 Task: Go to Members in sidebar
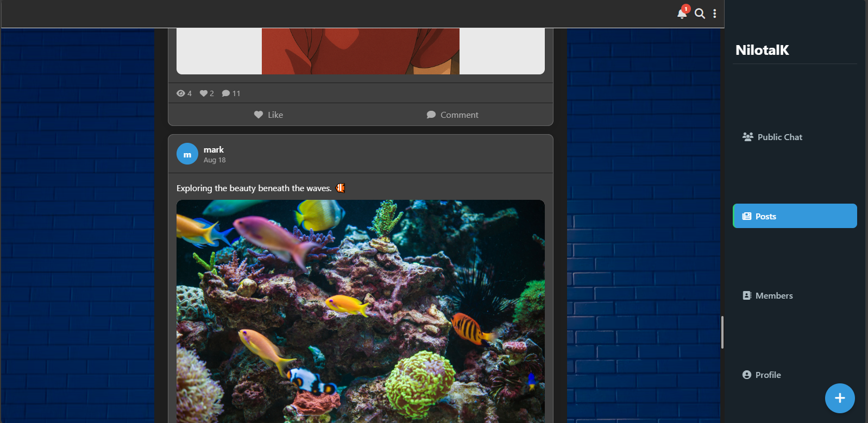pos(795,295)
